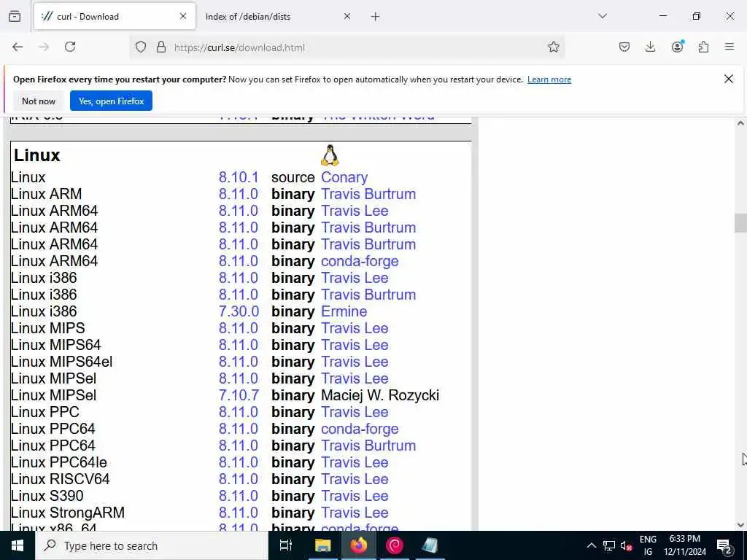Image resolution: width=747 pixels, height=560 pixels.
Task: Open a new tab
Action: click(375, 17)
